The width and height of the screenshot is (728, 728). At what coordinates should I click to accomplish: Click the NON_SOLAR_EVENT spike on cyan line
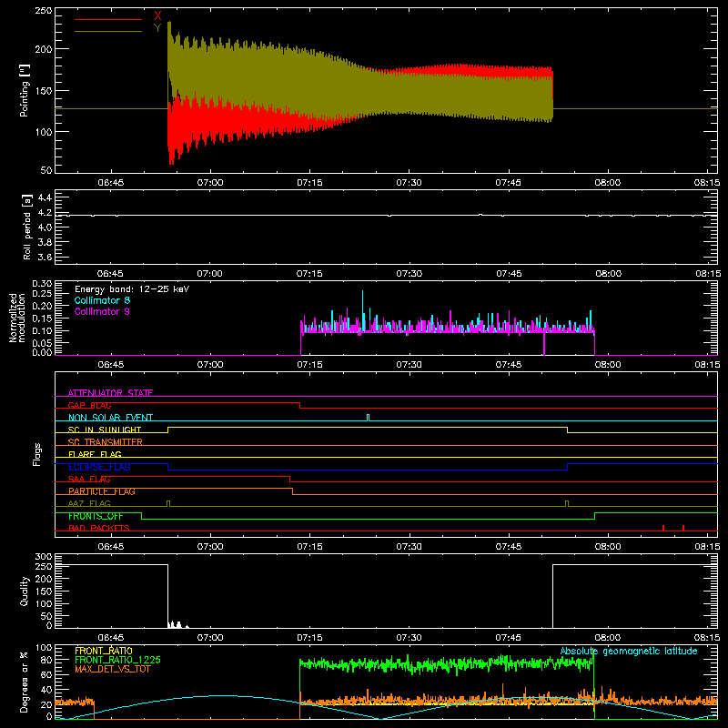[369, 418]
